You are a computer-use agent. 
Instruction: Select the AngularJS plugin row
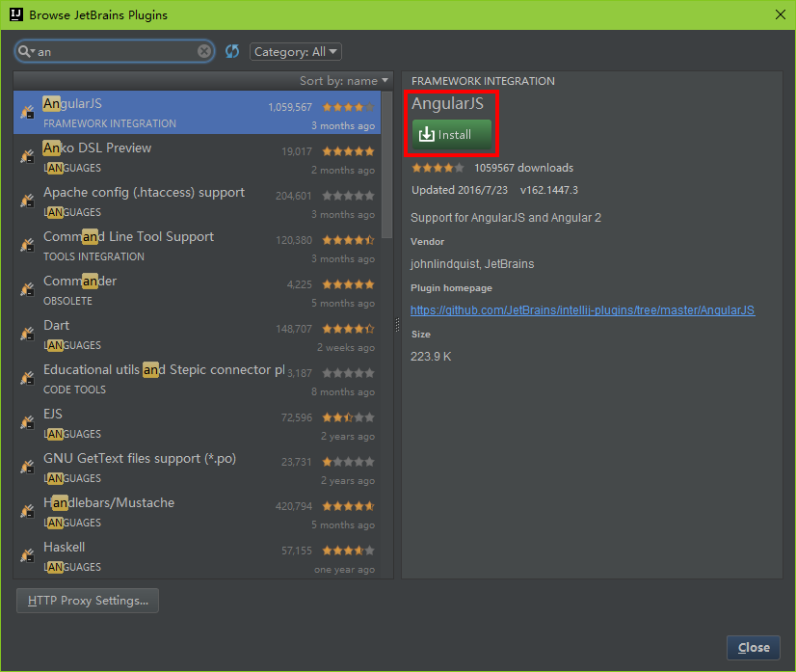[x=197, y=113]
